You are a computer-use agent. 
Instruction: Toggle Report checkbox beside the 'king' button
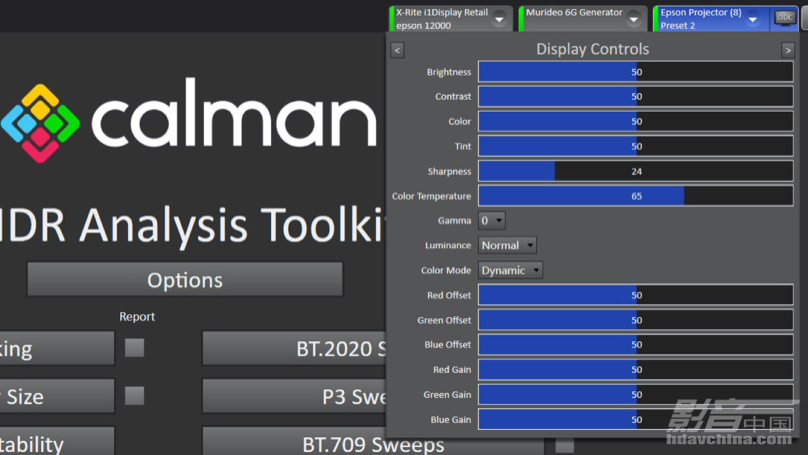point(134,348)
